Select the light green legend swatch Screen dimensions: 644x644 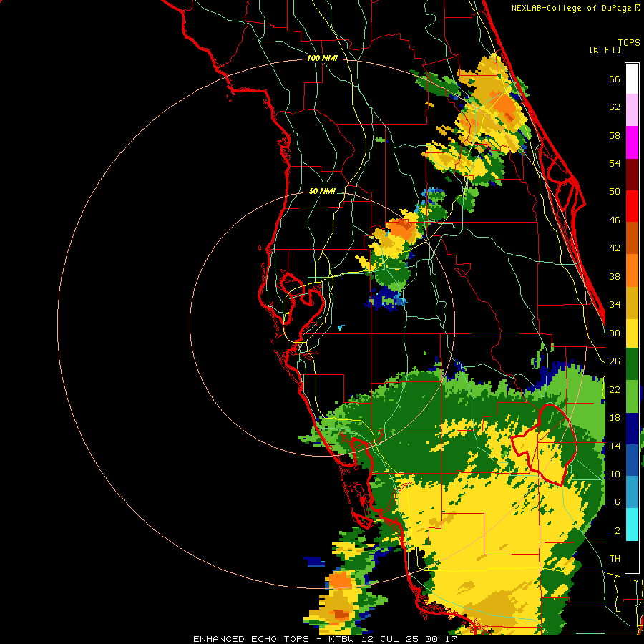[632, 396]
